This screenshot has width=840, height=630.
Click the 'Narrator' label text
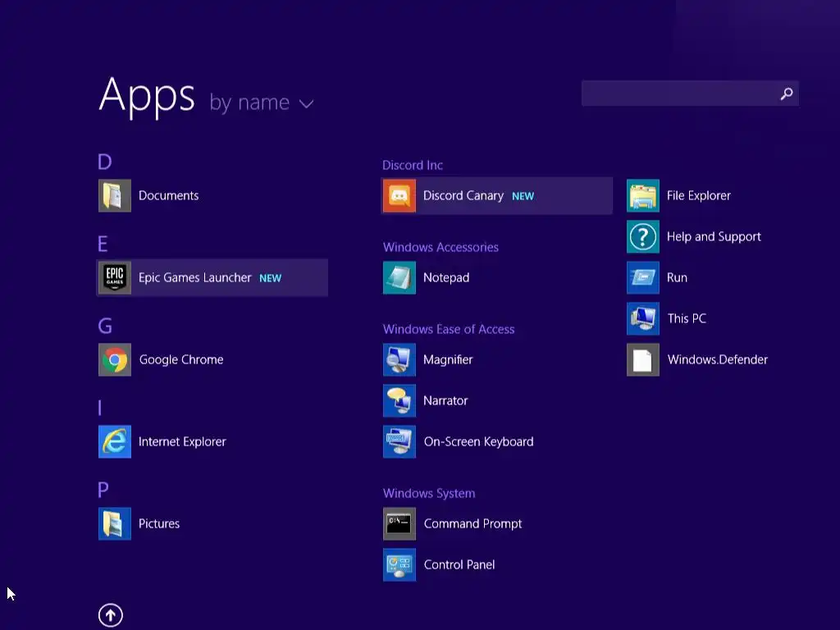[x=445, y=400]
